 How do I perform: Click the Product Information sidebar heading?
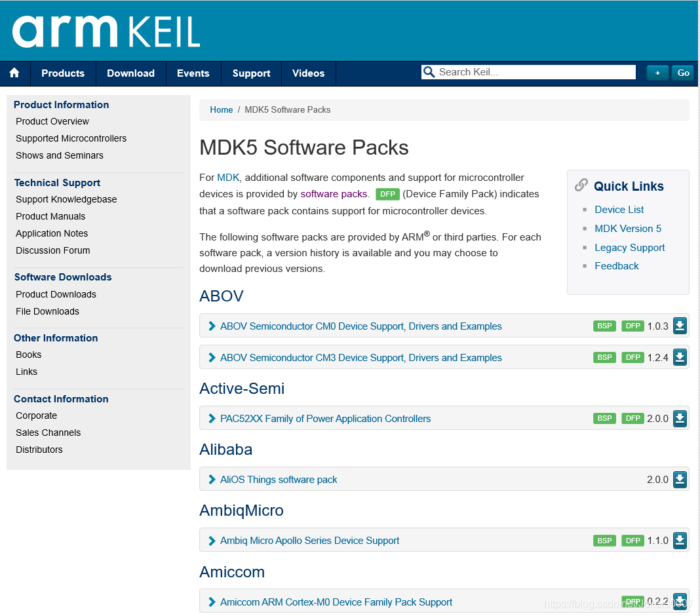tap(61, 104)
